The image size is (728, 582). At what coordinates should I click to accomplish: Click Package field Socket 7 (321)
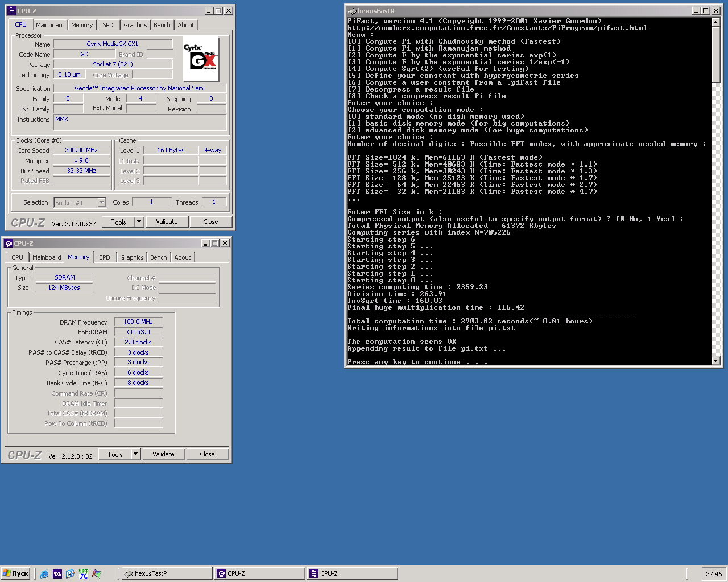(113, 65)
